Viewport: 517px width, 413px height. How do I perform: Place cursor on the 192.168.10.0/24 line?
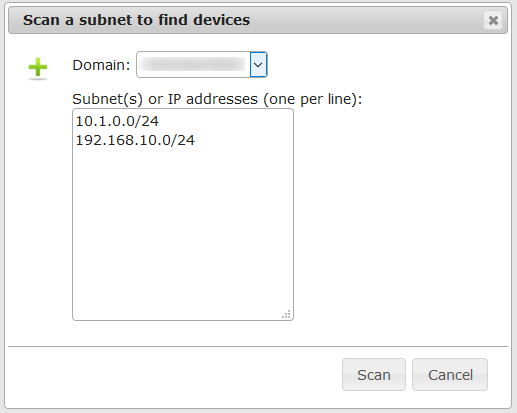point(135,140)
